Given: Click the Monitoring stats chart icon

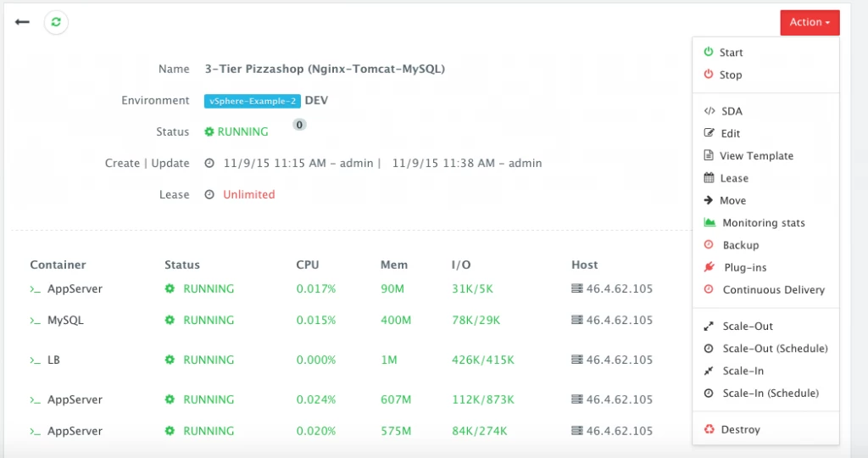Looking at the screenshot, I should 709,222.
